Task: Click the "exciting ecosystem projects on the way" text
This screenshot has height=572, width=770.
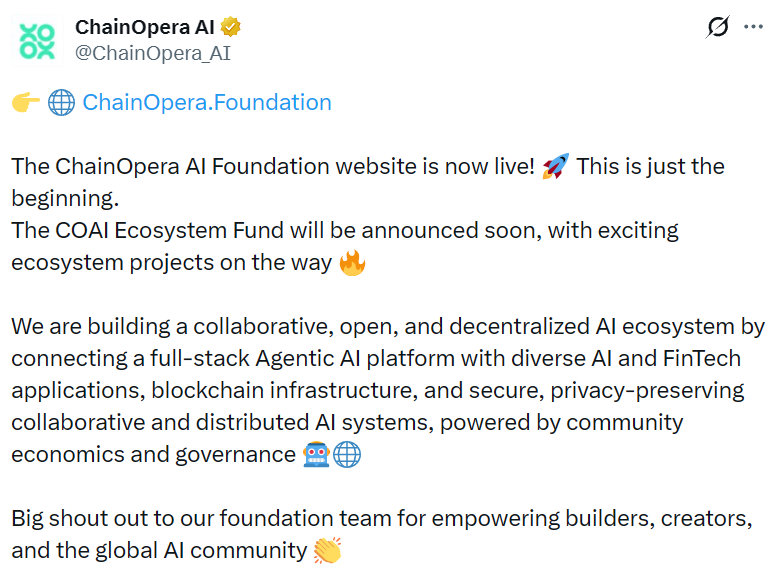Action: 171,262
